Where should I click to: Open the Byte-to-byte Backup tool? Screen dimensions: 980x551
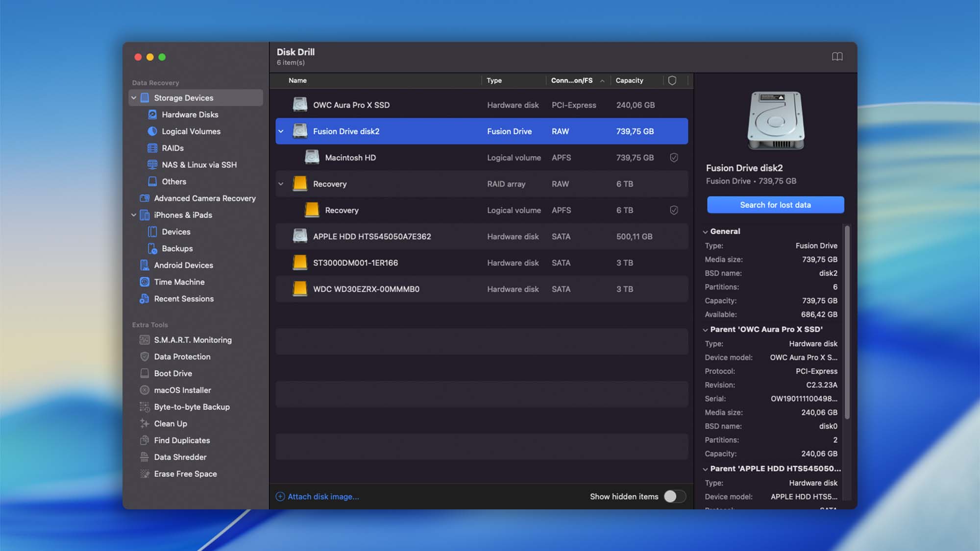coord(192,407)
